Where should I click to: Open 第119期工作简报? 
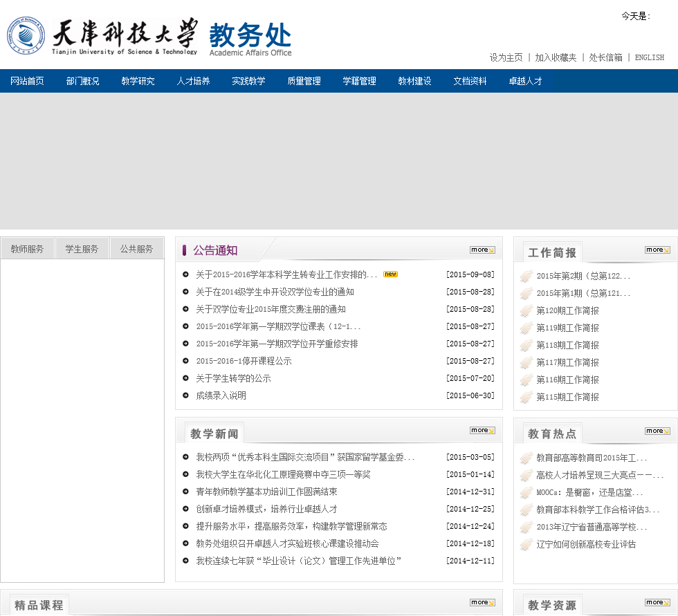click(x=567, y=328)
